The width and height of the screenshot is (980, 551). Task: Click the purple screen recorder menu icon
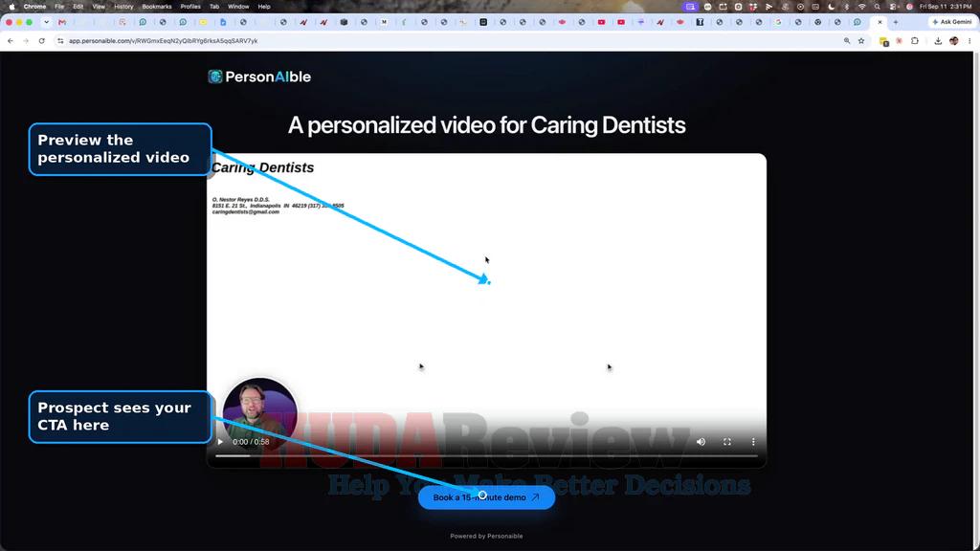690,7
